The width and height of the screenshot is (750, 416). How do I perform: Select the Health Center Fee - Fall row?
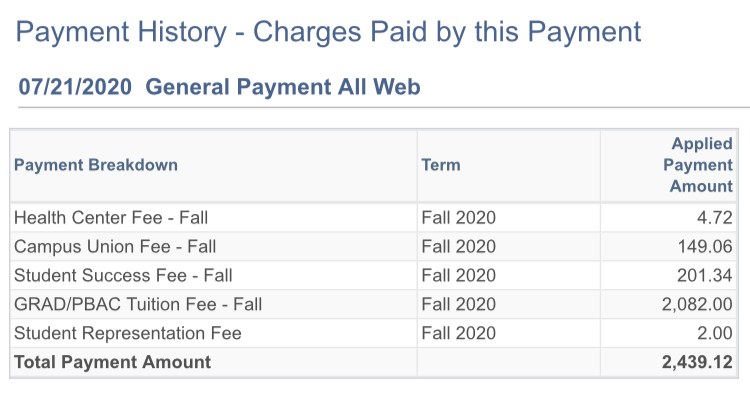click(x=374, y=218)
